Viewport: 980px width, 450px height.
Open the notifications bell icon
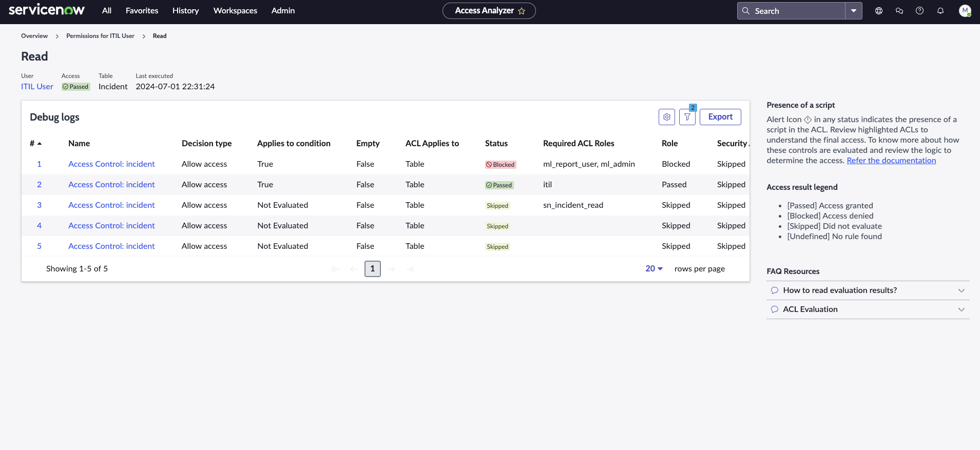[940, 11]
